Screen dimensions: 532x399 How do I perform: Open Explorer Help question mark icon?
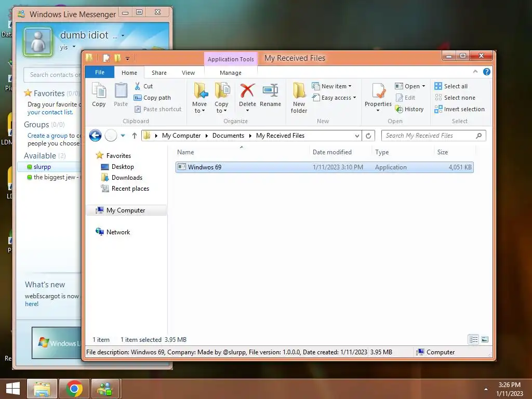[486, 72]
